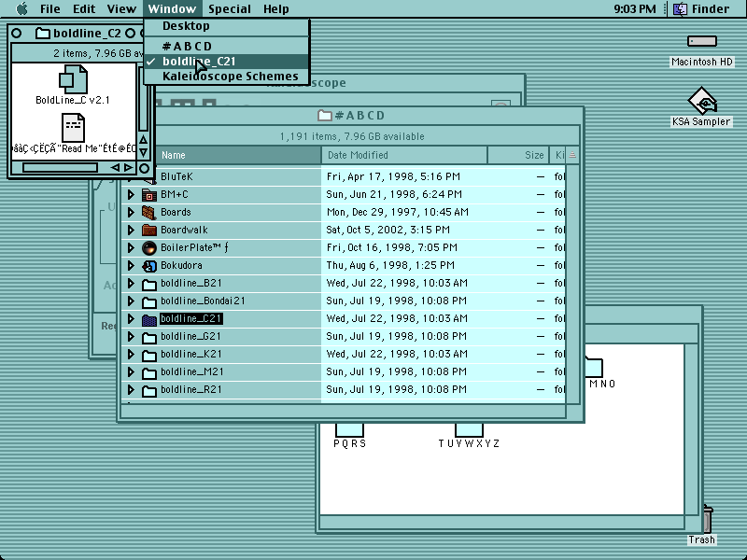This screenshot has height=560, width=747.
Task: Click the clock showing 9:03 PM
Action: tap(635, 8)
